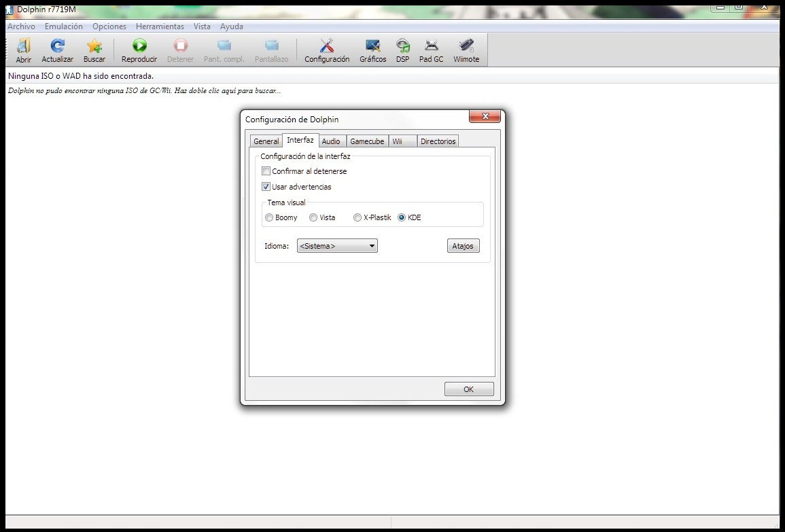Close the Configuración de Dolphin dialog
Screen dimensions: 785x532
pyautogui.click(x=485, y=117)
